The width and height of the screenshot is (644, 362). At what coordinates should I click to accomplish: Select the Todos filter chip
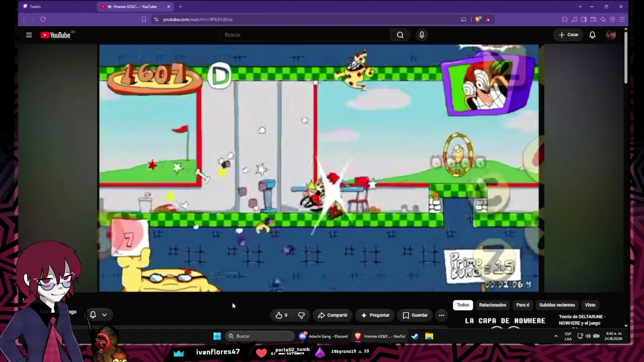(x=463, y=305)
